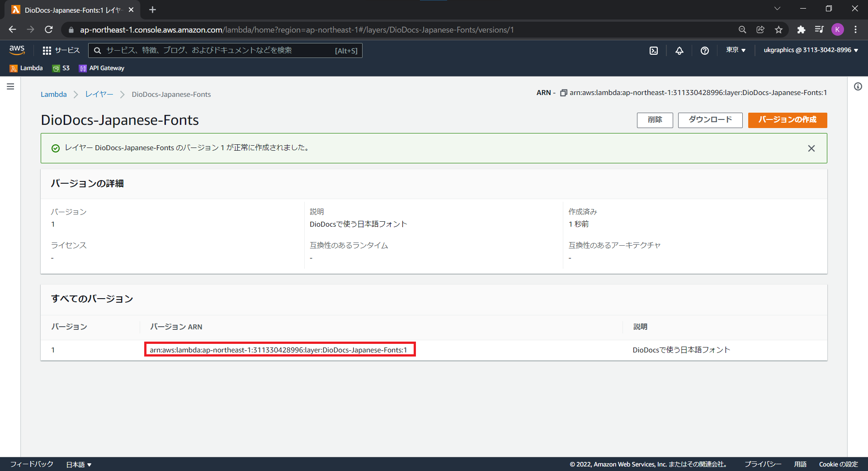868x471 pixels.
Task: Click the サービス menu label
Action: [67, 50]
